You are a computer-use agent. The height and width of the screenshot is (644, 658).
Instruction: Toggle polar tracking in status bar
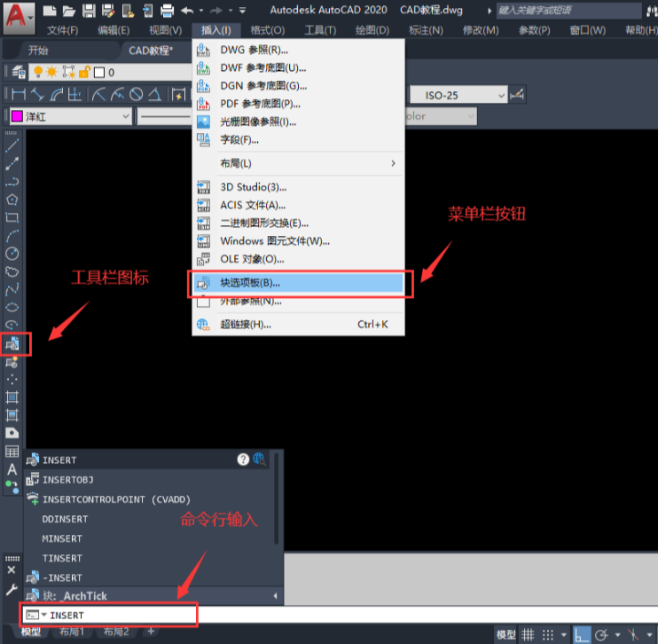602,634
